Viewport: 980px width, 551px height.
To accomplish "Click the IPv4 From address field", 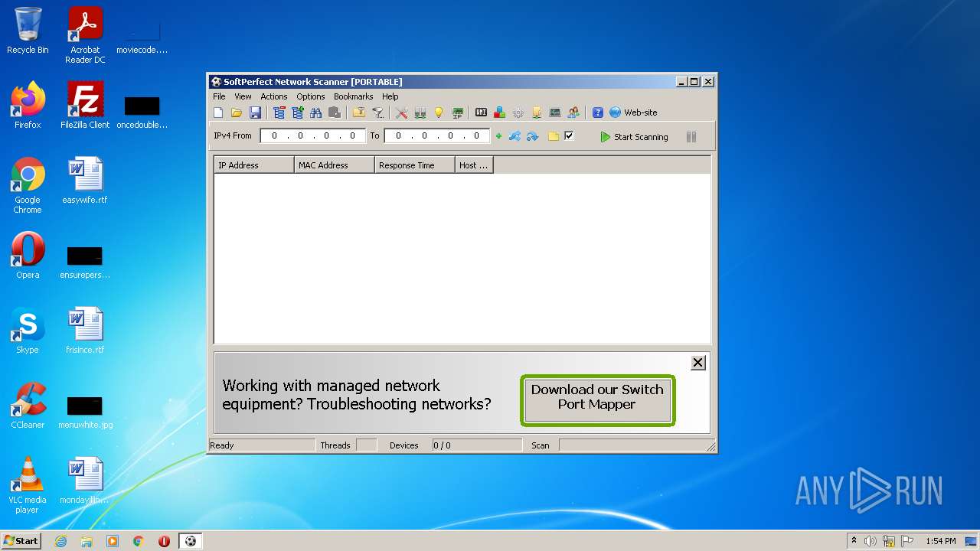I will coord(312,135).
